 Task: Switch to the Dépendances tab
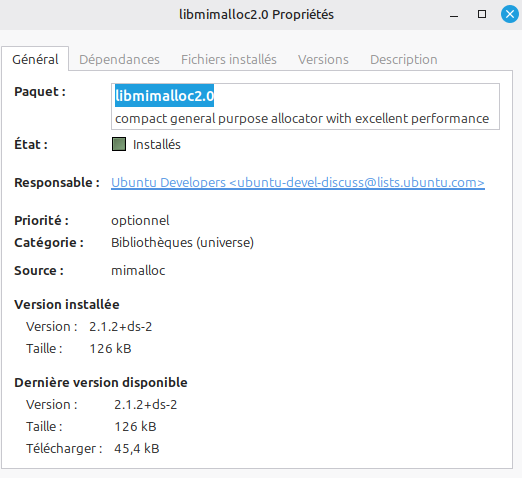119,59
